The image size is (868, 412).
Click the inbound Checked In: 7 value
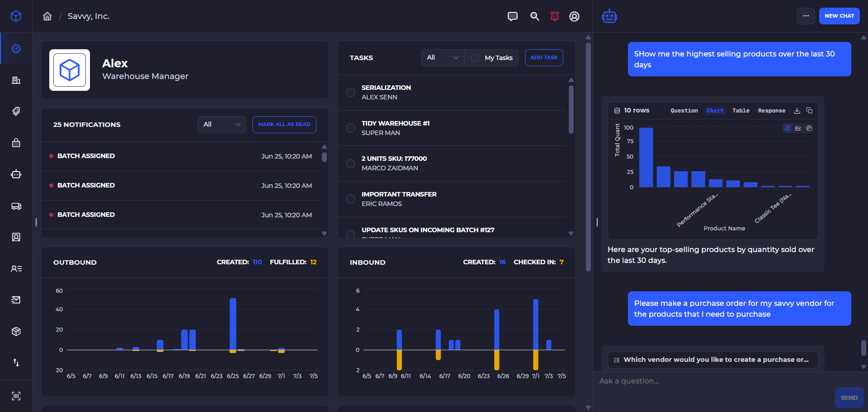(561, 262)
